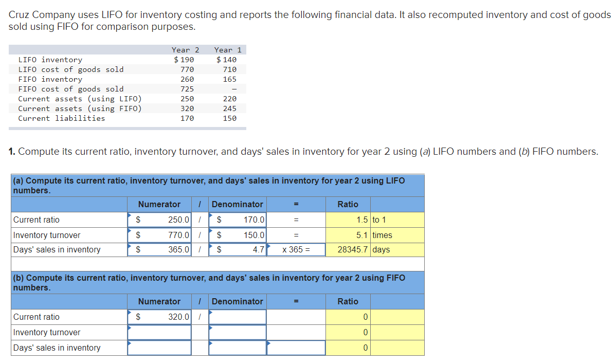Click the denominator cell showing 4.7
The width and height of the screenshot is (616, 364).
237,250
